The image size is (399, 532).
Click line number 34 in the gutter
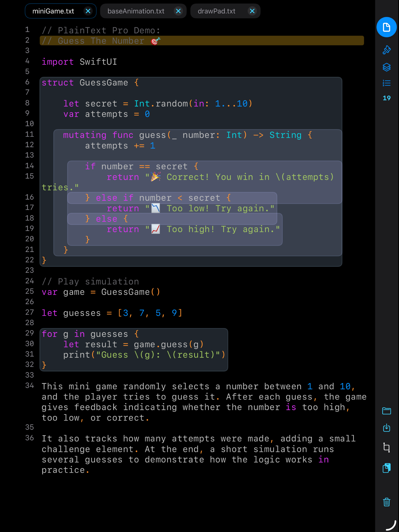point(29,386)
